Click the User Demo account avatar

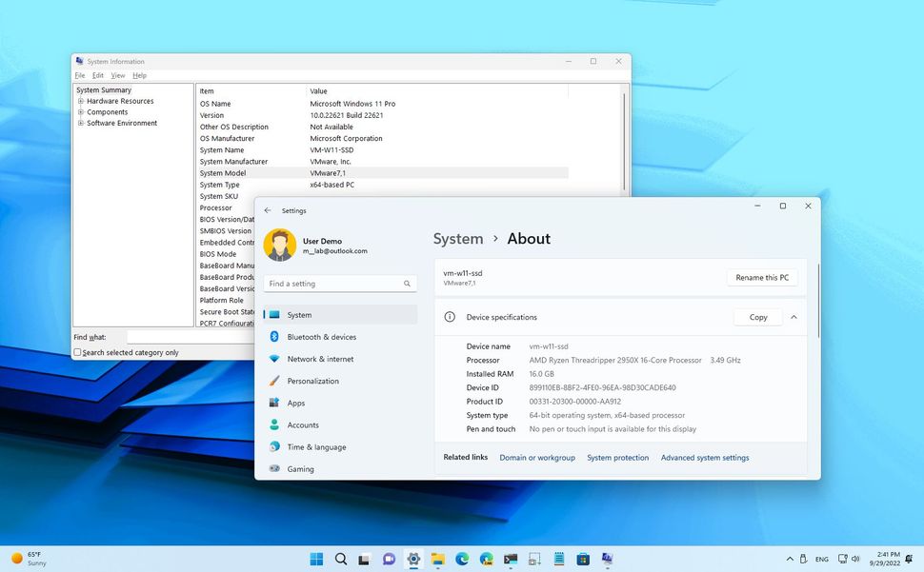pyautogui.click(x=280, y=245)
